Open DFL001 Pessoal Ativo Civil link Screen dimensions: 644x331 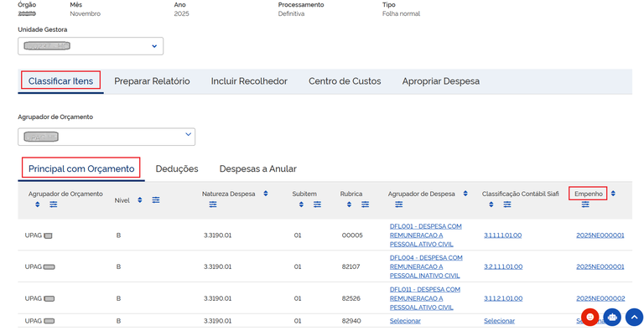[425, 235]
